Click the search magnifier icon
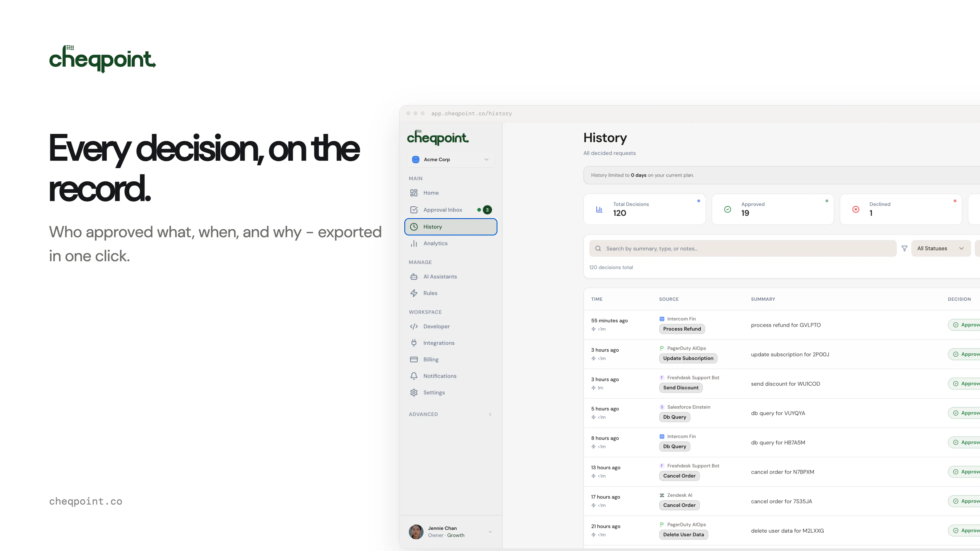 (x=598, y=248)
